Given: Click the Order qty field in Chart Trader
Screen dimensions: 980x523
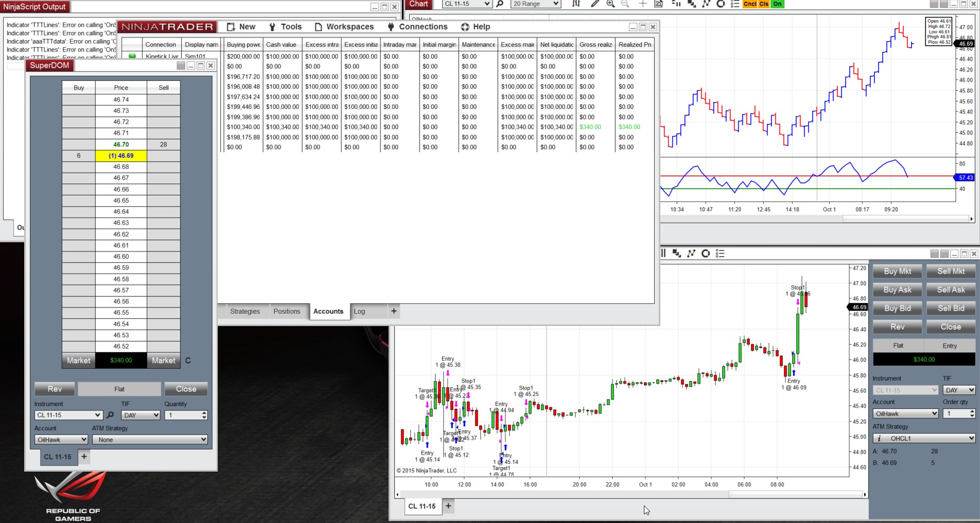Looking at the screenshot, I should (959, 413).
